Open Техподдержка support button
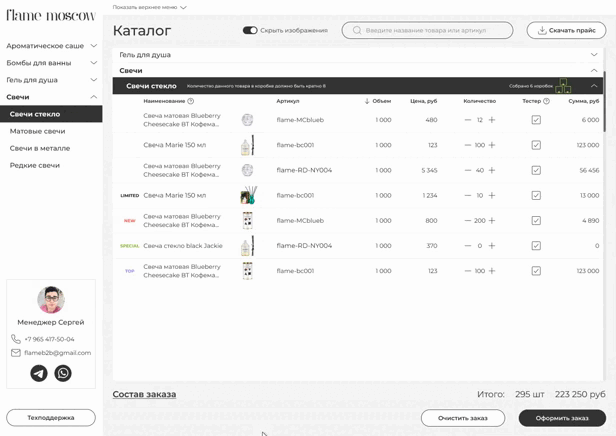Screen dimensions: 616x436 coord(51,418)
